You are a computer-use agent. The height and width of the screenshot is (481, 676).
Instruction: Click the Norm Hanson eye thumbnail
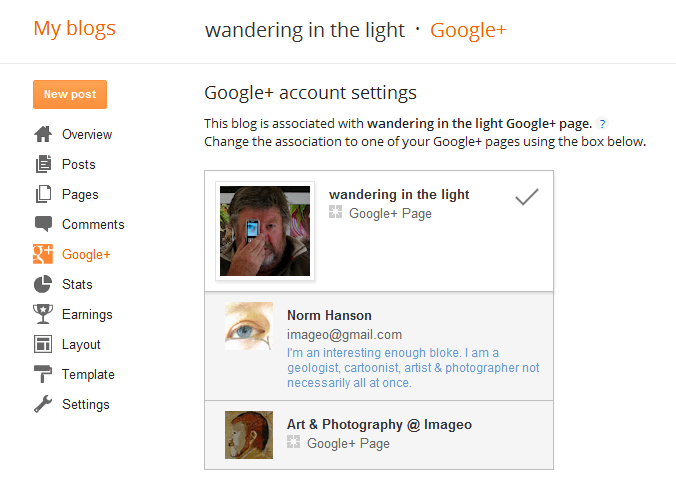click(x=249, y=326)
